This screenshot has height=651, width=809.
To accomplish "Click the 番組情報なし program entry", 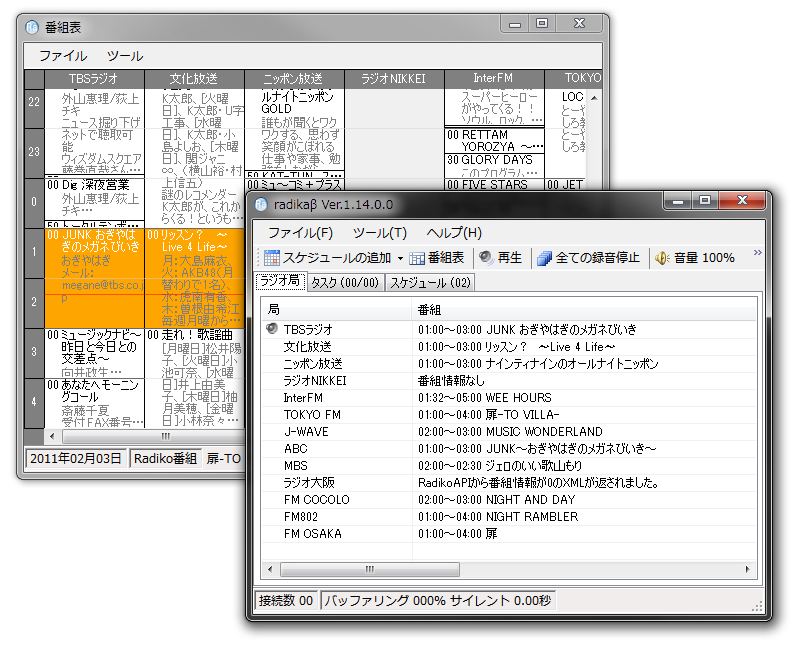I will (451, 381).
